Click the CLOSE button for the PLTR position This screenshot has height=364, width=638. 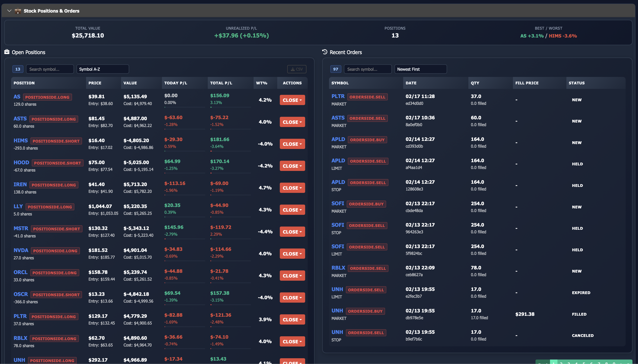pyautogui.click(x=292, y=319)
